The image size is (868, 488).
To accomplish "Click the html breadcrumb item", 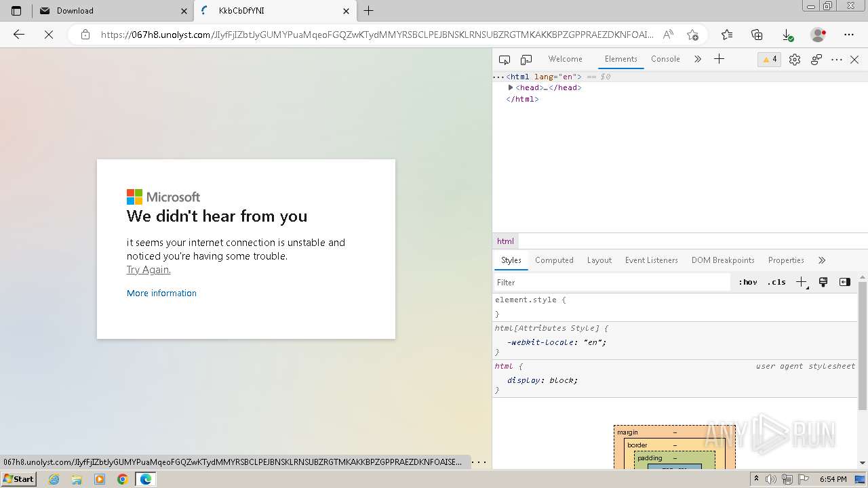I will click(505, 241).
